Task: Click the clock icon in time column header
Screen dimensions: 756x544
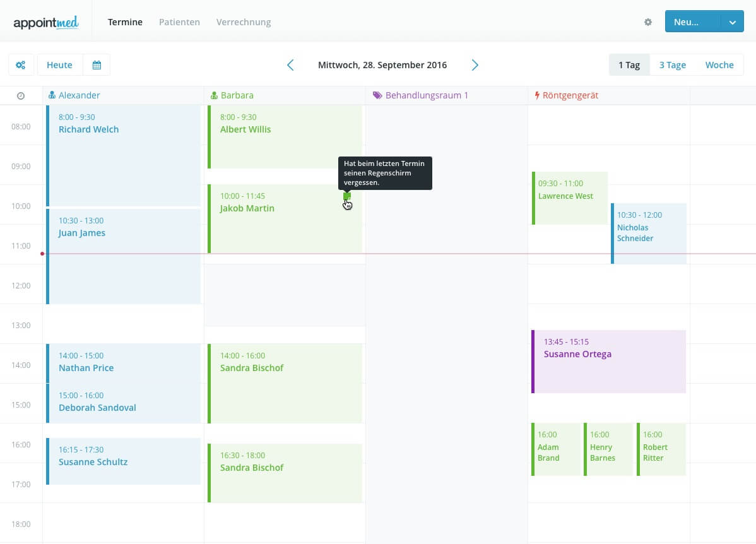Action: (21, 96)
